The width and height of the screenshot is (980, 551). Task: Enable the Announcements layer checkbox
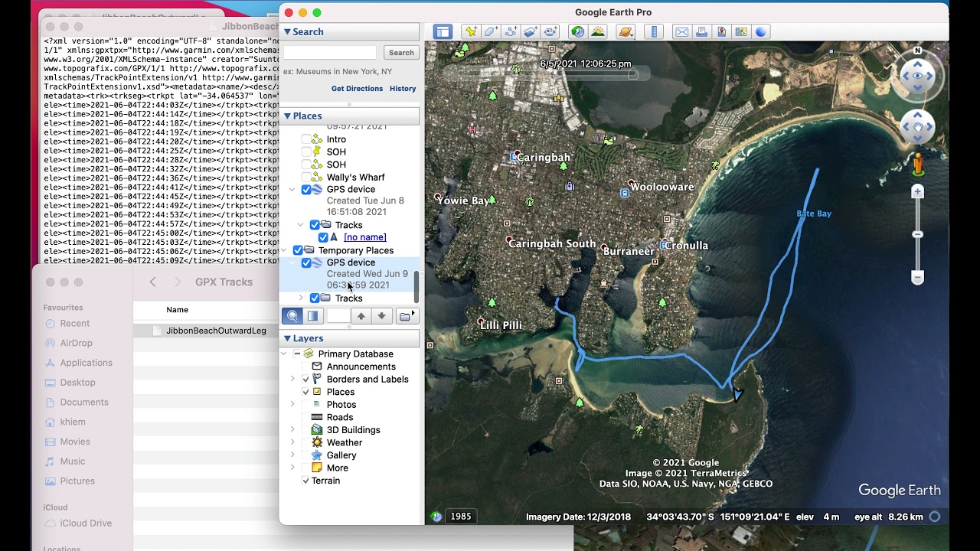[306, 367]
